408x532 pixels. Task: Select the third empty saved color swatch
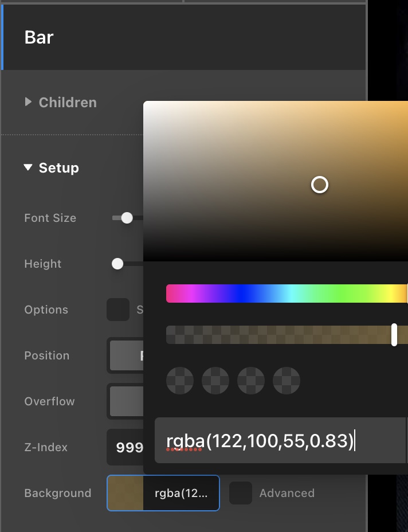[x=251, y=381]
